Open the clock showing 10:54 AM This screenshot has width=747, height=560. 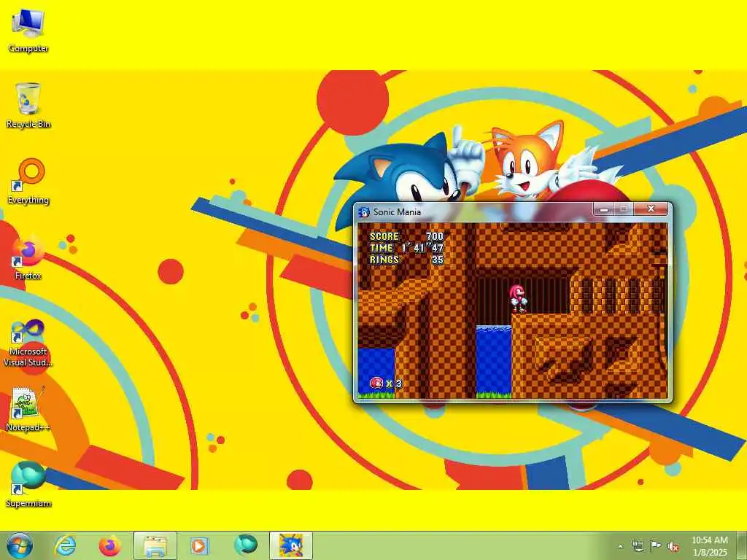(710, 546)
